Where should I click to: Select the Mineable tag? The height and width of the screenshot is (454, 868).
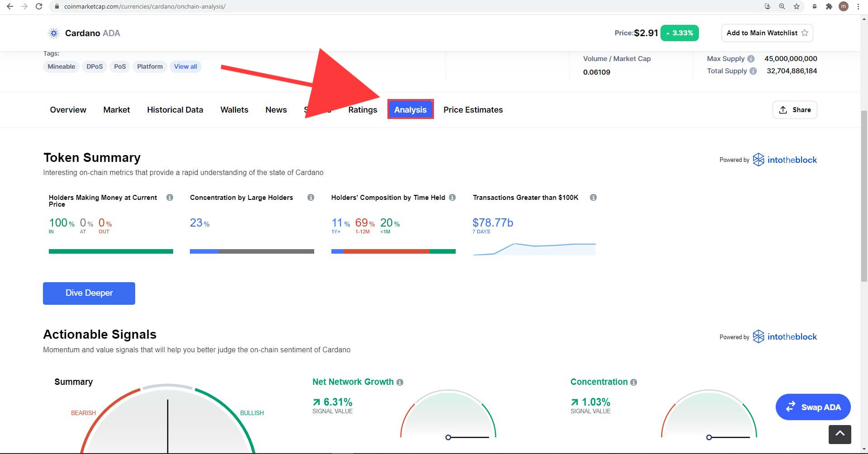[x=61, y=66]
